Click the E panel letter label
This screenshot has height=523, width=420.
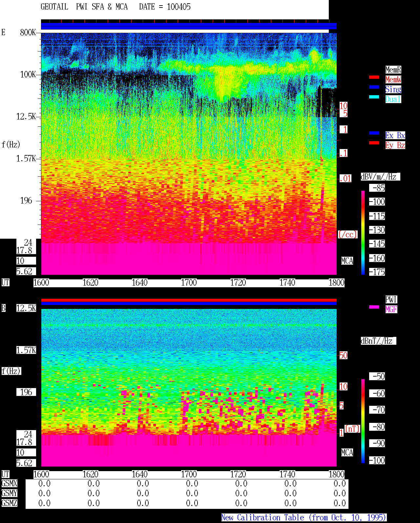point(3,32)
